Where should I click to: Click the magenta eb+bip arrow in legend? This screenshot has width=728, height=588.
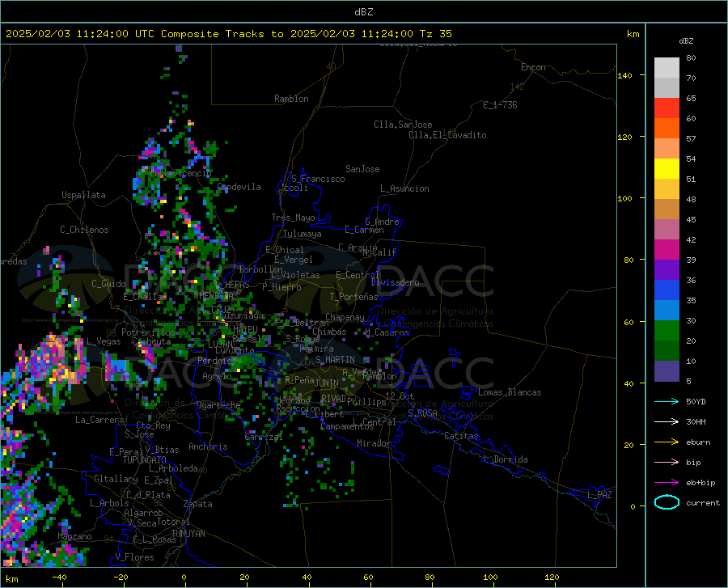point(667,482)
